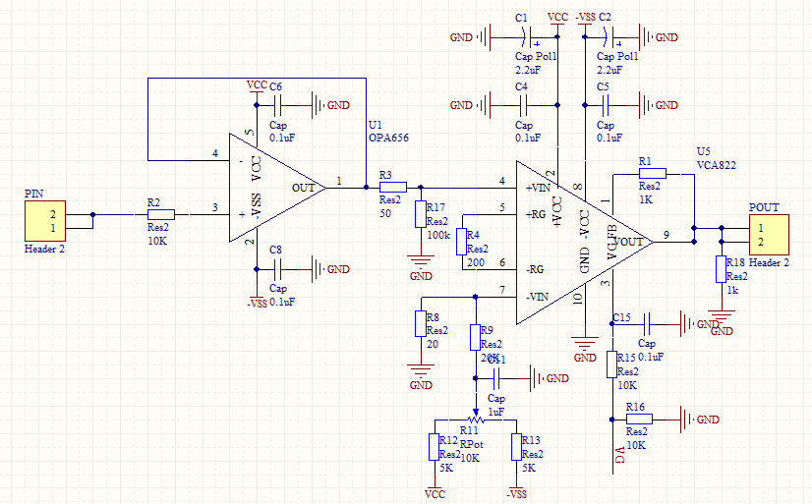
Task: Click the 50 value of R3
Action: coord(384,213)
